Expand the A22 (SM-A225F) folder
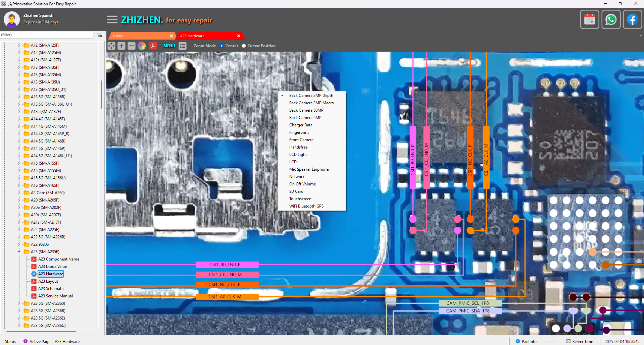The width and height of the screenshot is (644, 345). 19,230
